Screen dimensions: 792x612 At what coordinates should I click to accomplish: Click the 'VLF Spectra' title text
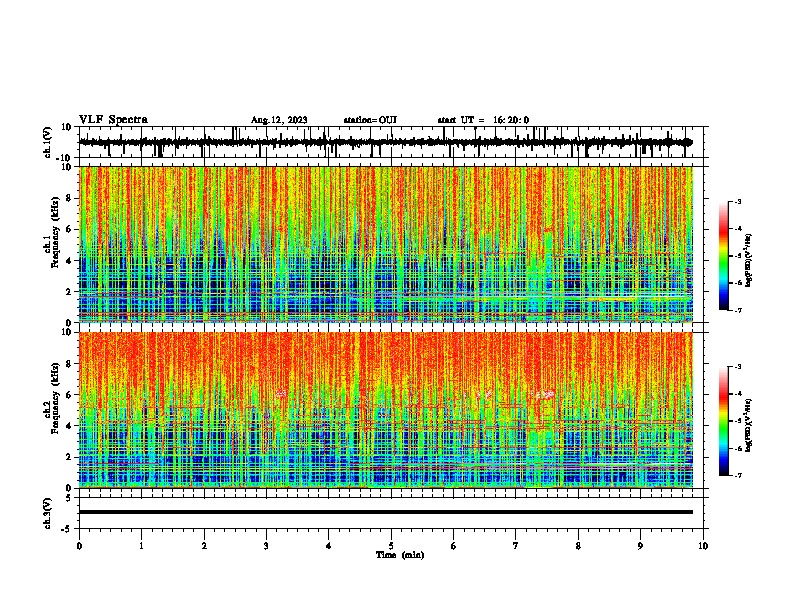(x=113, y=120)
